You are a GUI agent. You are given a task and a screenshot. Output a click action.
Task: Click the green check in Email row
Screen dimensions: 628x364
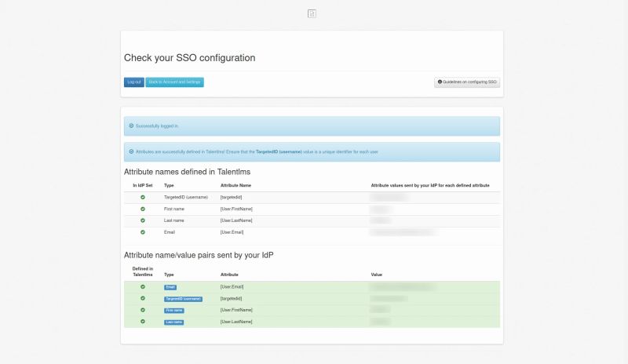(143, 232)
